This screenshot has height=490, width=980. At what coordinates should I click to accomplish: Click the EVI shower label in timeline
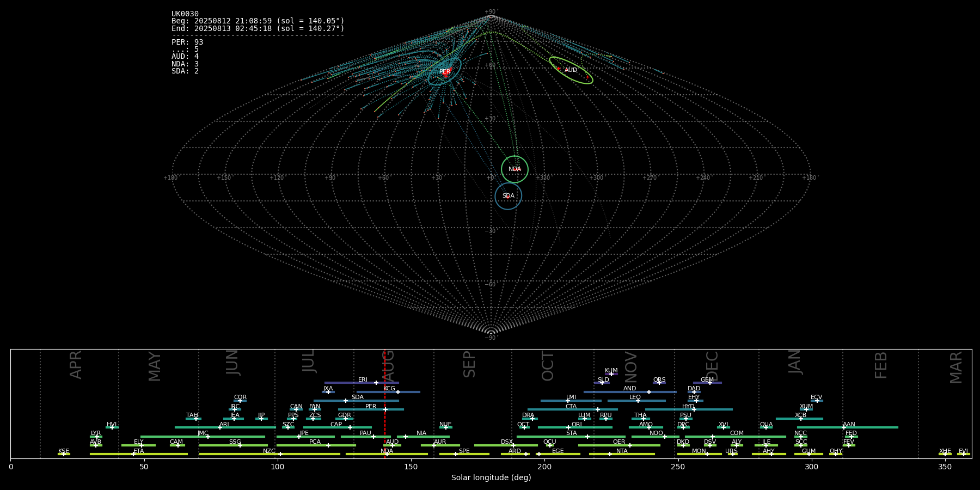click(x=963, y=451)
